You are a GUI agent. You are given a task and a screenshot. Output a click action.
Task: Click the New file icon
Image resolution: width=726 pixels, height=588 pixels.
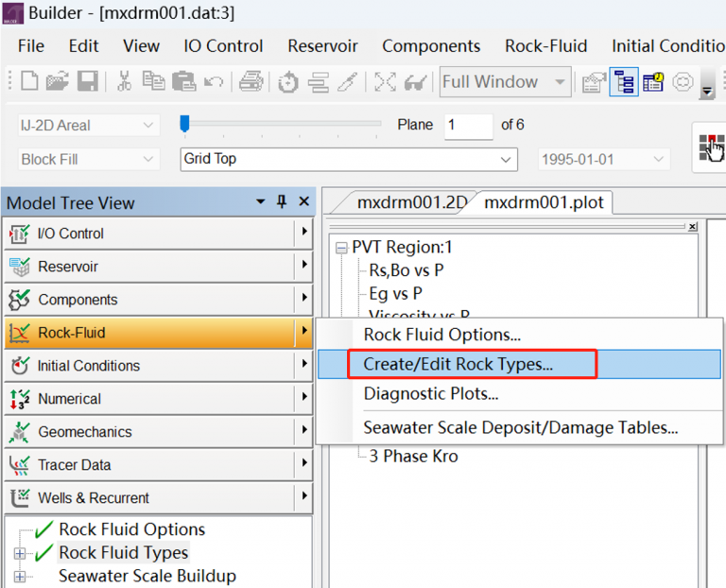click(28, 82)
